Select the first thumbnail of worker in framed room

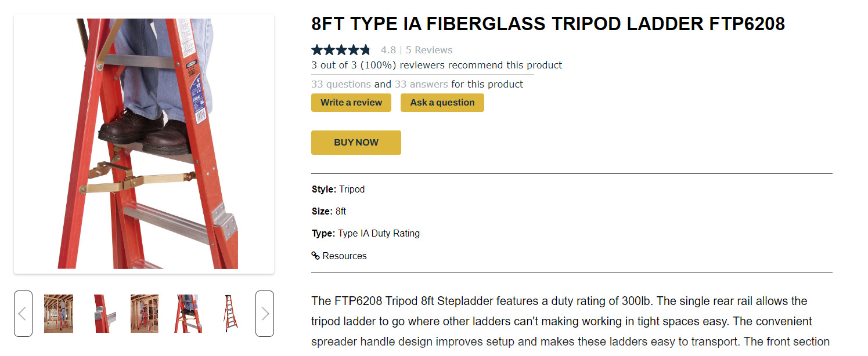[x=59, y=314]
